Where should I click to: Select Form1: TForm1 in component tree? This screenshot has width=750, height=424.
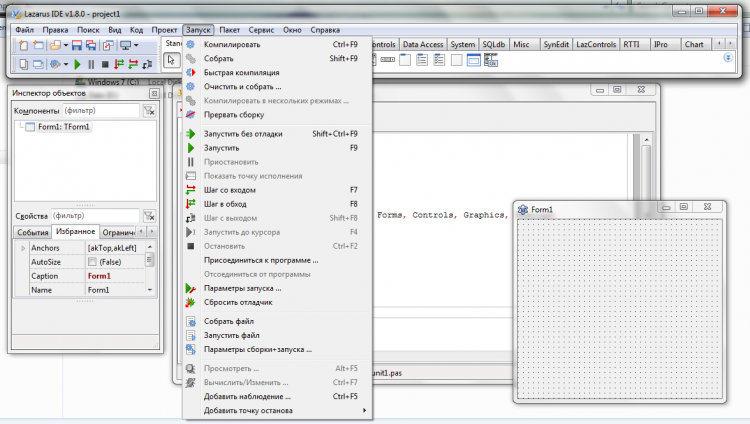pos(64,127)
